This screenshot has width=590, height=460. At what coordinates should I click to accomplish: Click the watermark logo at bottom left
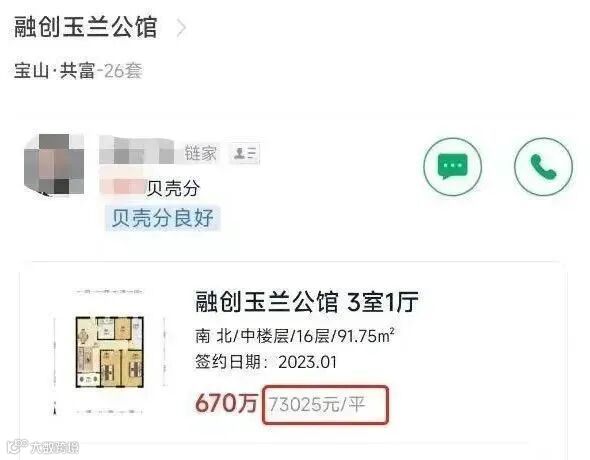pyautogui.click(x=44, y=447)
